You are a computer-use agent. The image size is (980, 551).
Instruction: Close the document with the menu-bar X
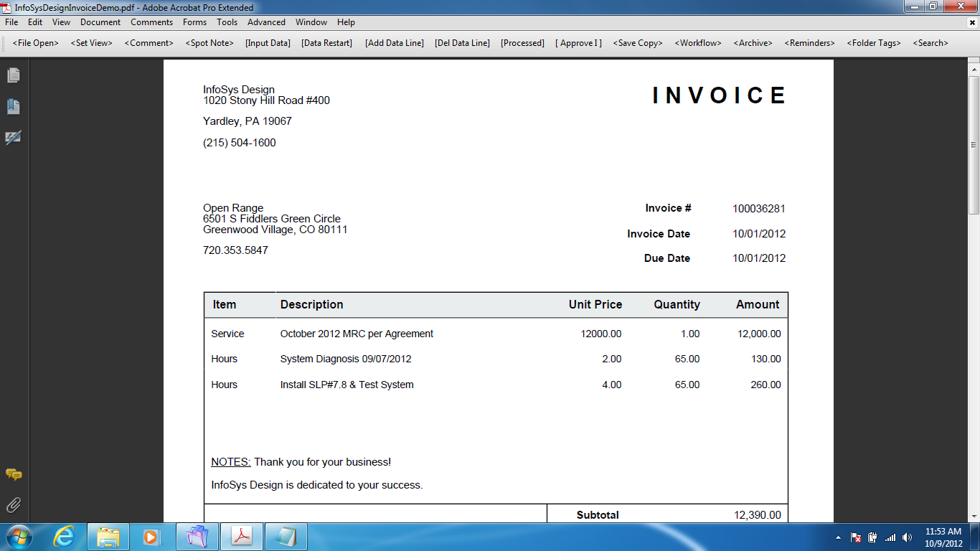point(971,22)
